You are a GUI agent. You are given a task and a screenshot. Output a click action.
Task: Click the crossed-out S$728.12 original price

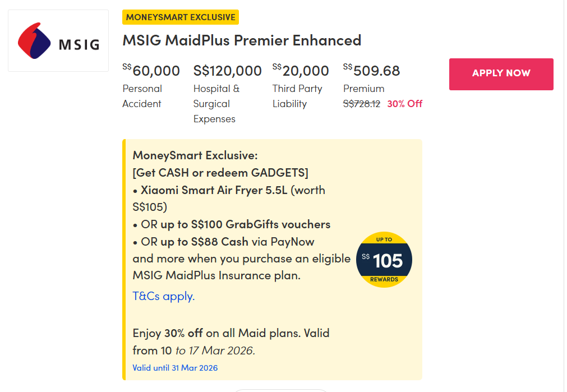362,104
